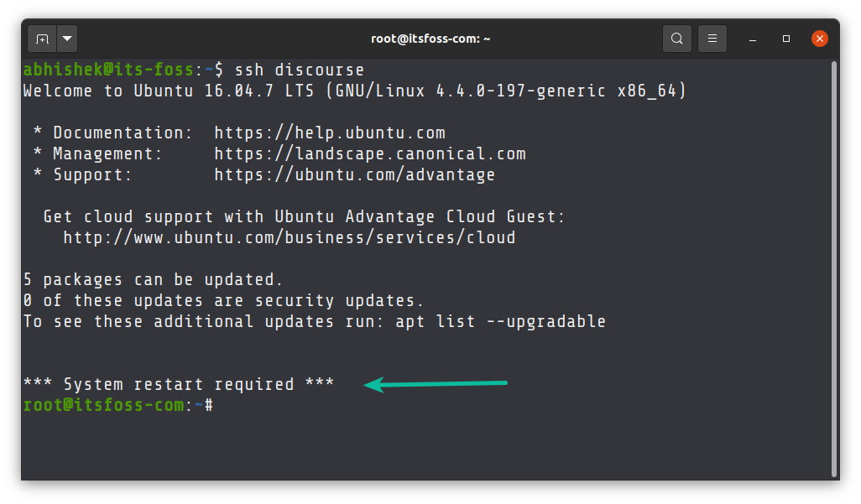Click the System restart required text
This screenshot has height=504, width=861.
click(x=179, y=383)
